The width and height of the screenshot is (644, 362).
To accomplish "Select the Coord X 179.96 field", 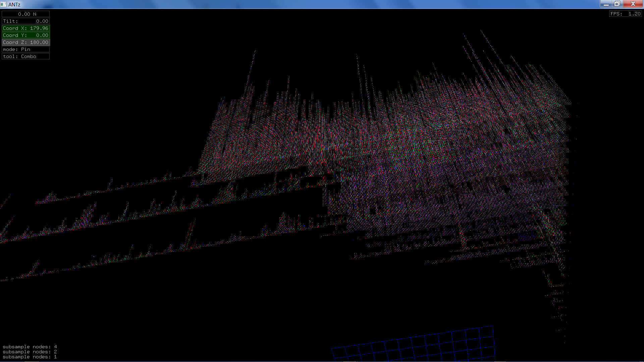I will [x=26, y=28].
